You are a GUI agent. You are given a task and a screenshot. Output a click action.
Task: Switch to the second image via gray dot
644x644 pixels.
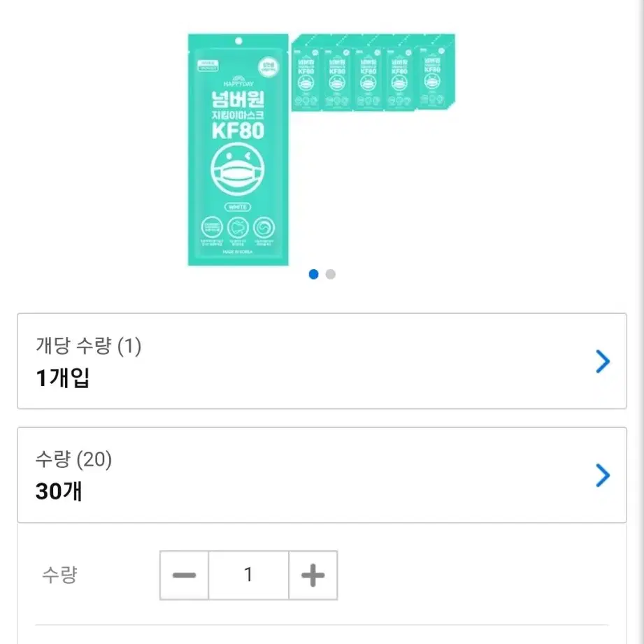[x=330, y=274]
